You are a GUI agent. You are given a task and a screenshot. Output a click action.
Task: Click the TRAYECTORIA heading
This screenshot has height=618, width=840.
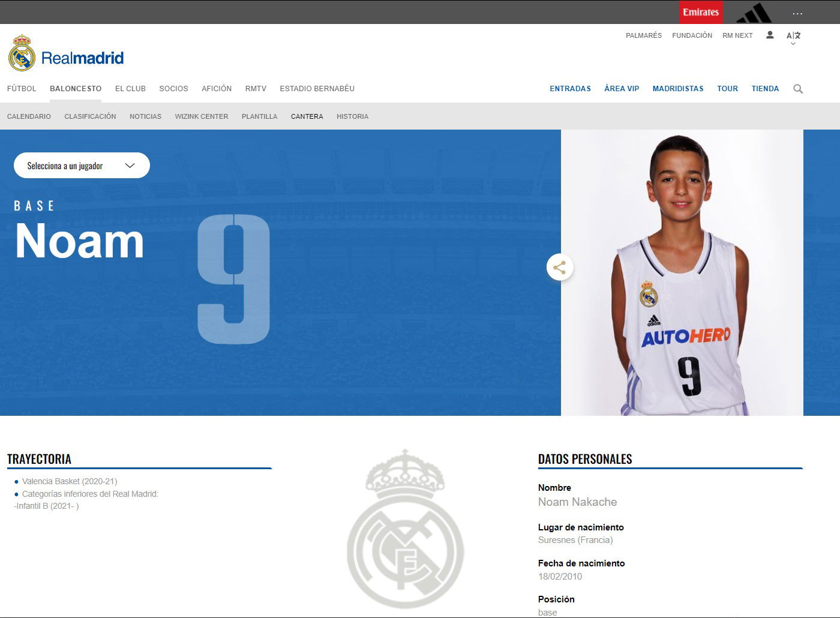tap(39, 459)
